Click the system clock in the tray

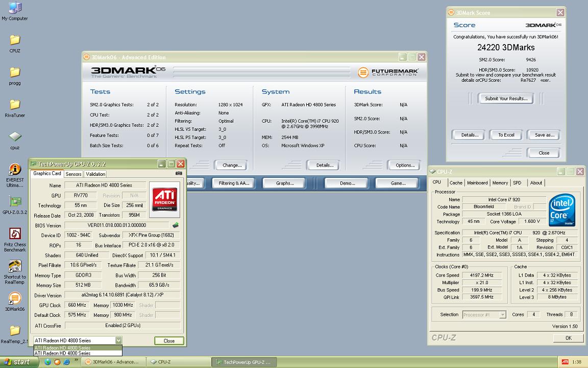pos(577,362)
